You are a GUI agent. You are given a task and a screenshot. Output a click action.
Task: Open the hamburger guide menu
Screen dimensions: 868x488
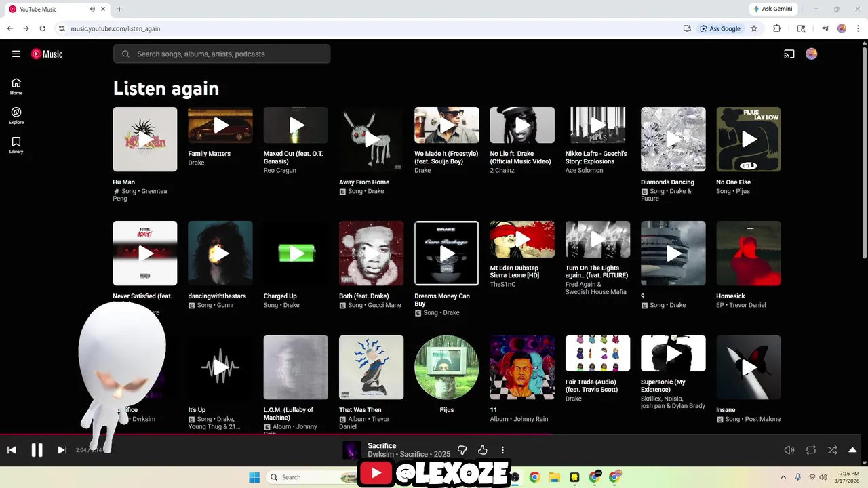(16, 54)
